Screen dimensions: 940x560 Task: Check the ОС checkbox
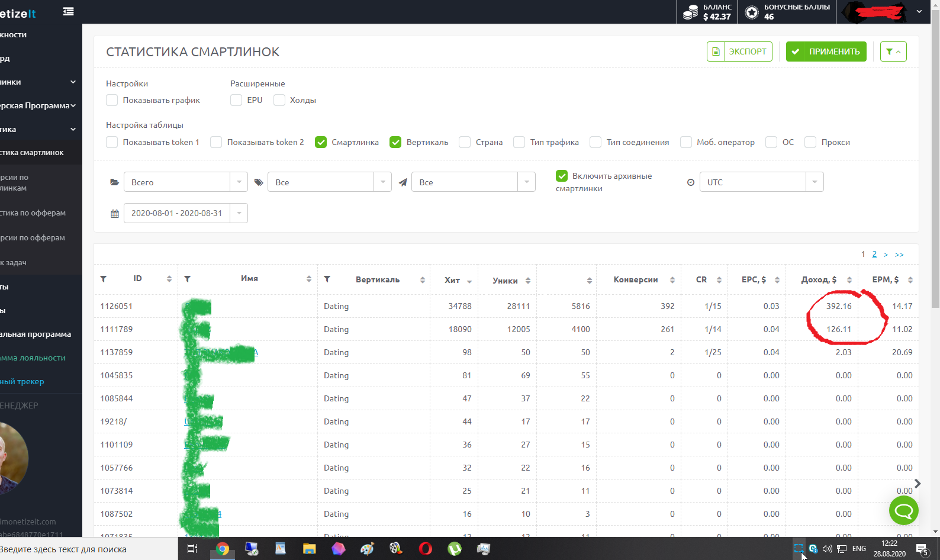pos(771,142)
